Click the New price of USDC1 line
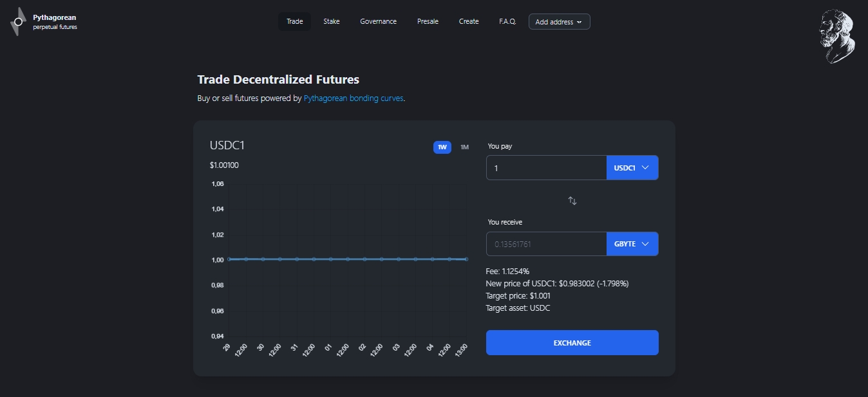This screenshot has height=397, width=868. point(557,284)
